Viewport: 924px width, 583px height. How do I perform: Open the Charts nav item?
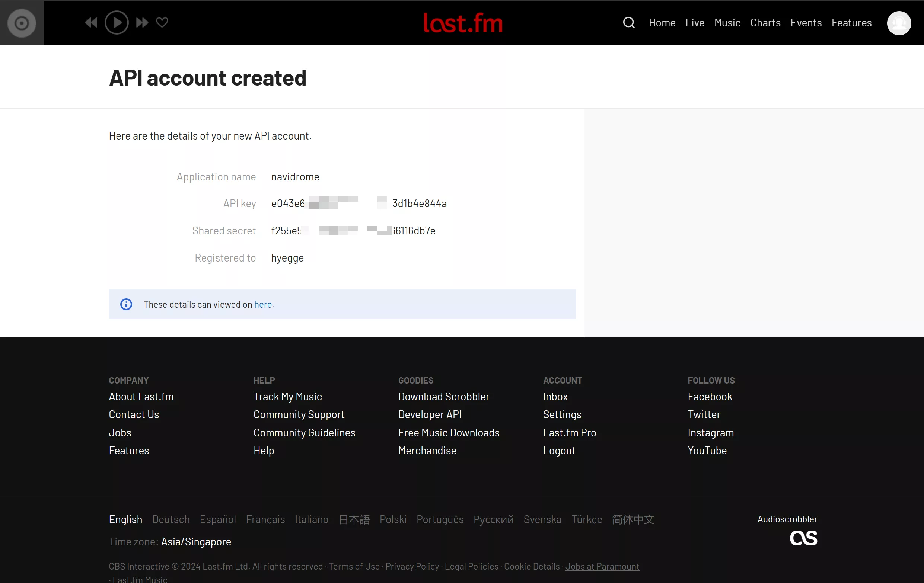765,23
